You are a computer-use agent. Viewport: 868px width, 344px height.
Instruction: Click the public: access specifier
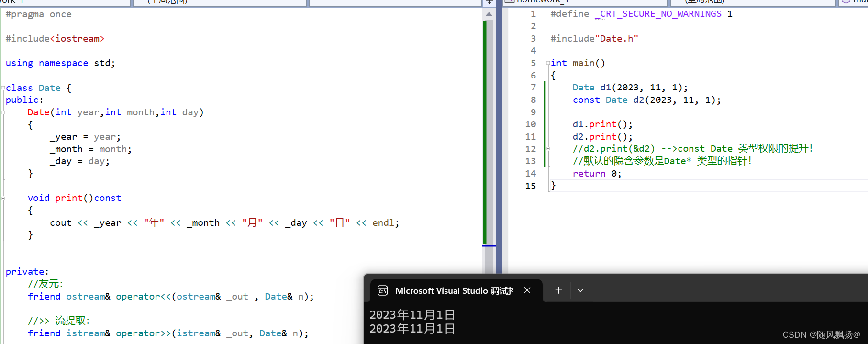24,100
